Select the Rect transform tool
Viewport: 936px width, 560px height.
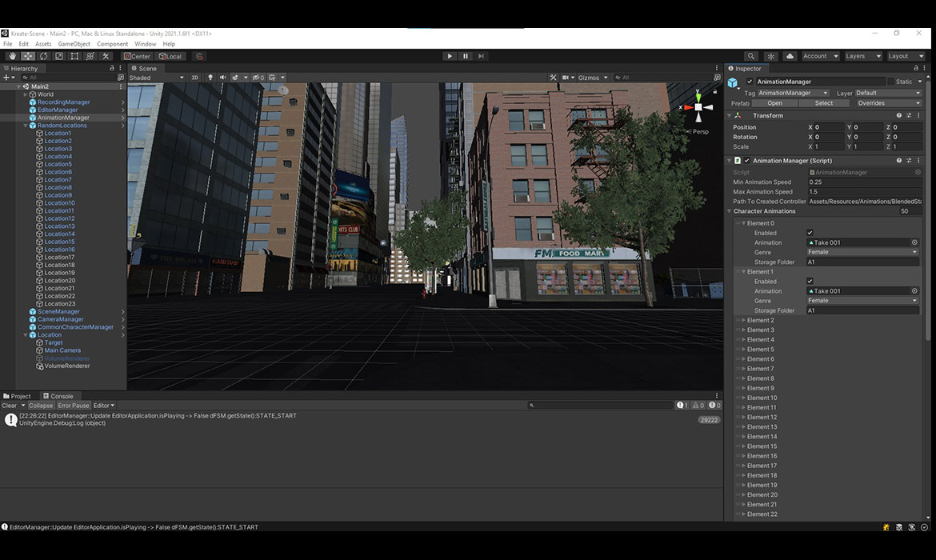[74, 56]
